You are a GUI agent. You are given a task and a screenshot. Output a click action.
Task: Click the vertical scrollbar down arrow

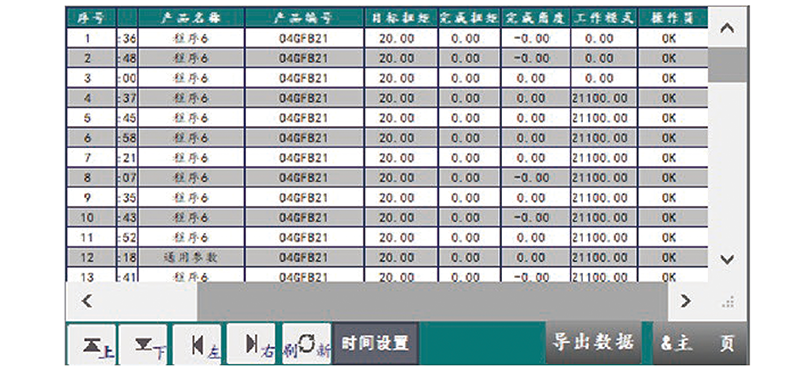[x=727, y=259]
